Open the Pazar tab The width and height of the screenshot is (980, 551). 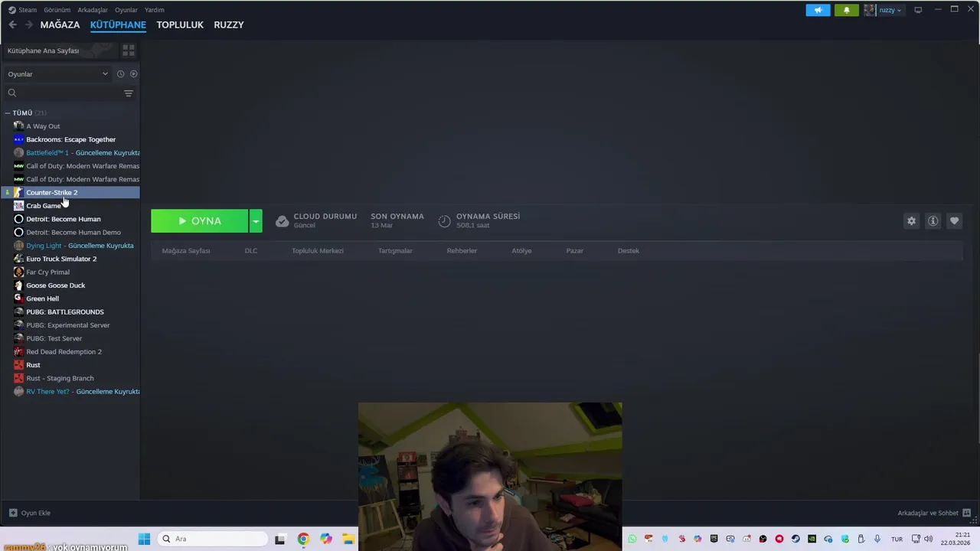[574, 251]
